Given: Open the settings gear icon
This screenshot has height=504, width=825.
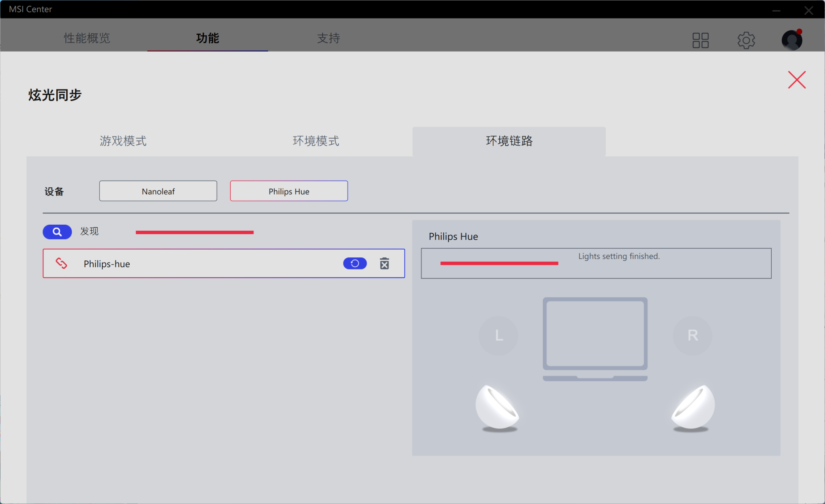Looking at the screenshot, I should (746, 40).
